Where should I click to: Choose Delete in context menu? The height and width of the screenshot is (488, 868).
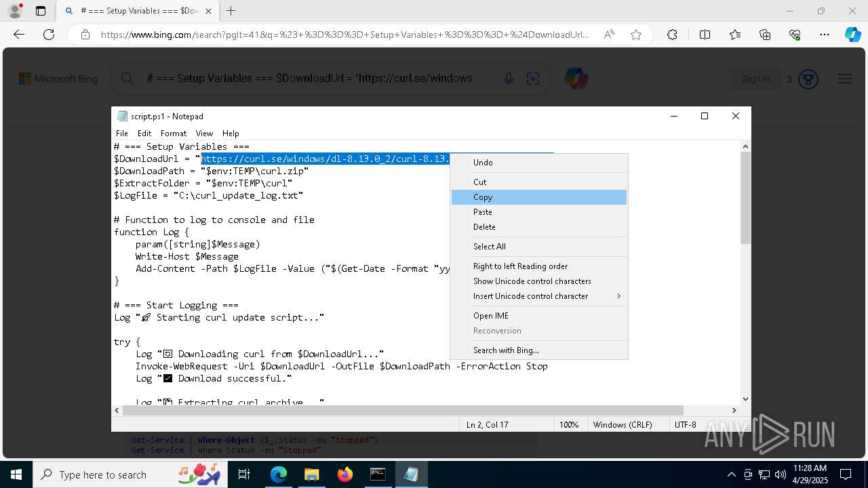pyautogui.click(x=539, y=227)
